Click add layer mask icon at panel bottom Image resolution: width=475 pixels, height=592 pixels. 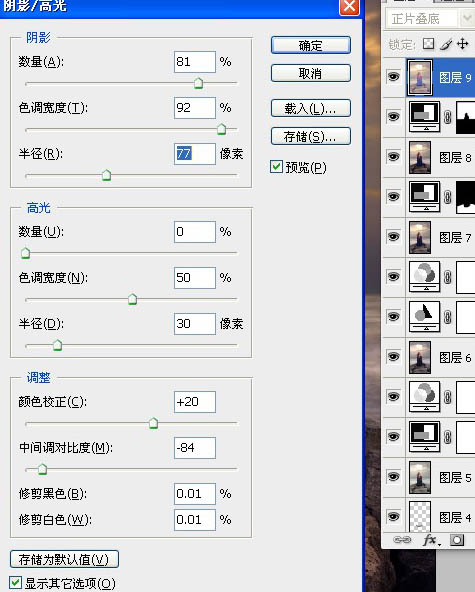pyautogui.click(x=457, y=540)
